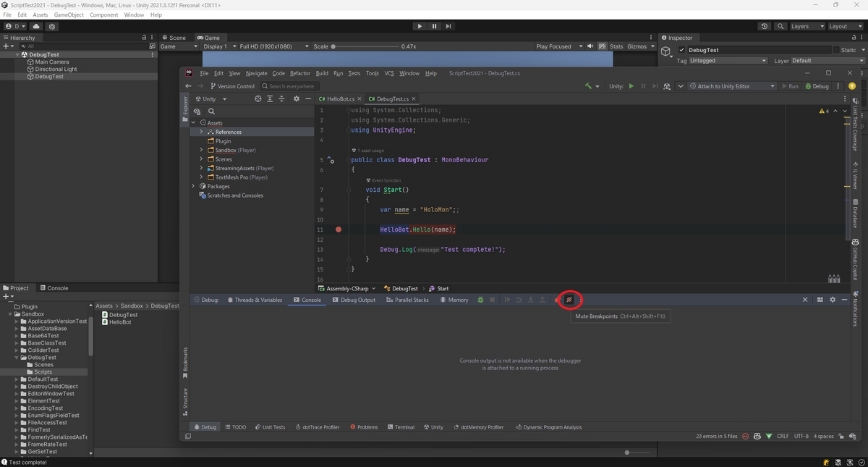
Task: Click the Rider Debug button in run toolbar
Action: (817, 86)
